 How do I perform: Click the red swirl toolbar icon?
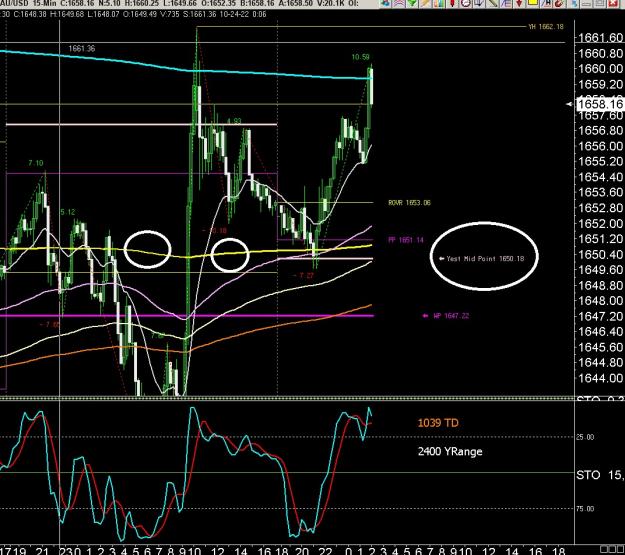click(x=560, y=3)
